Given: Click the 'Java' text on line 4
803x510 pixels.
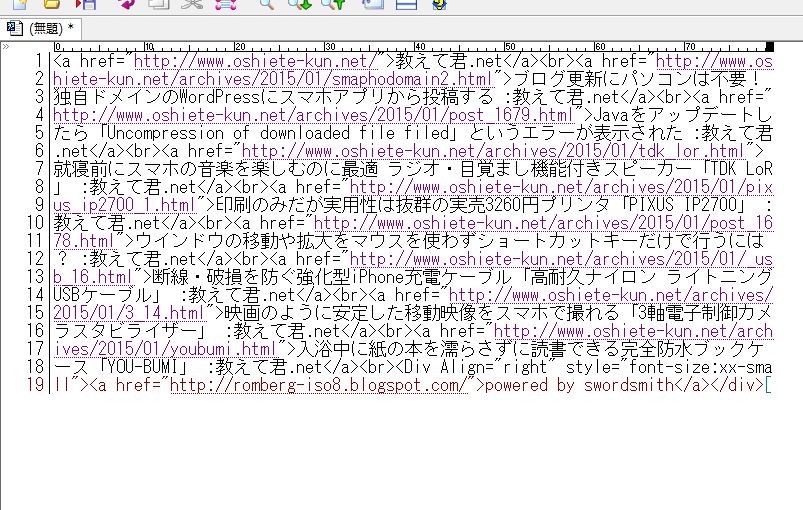Looking at the screenshot, I should tap(610, 115).
